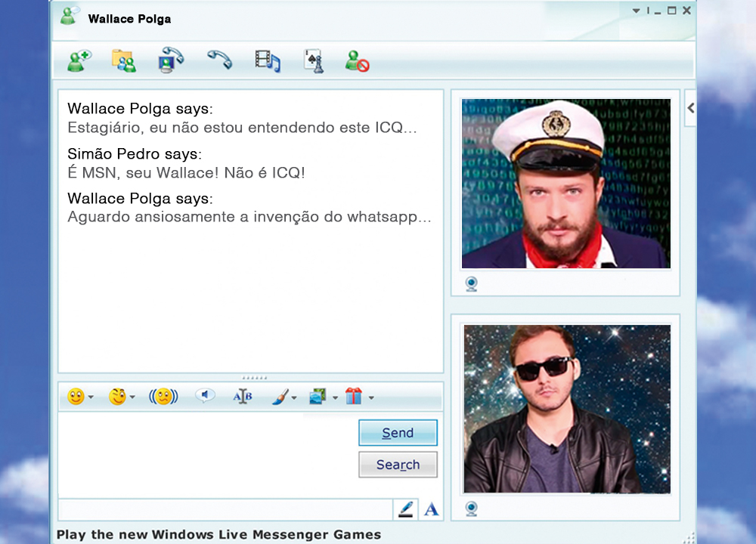
Task: Change the message font
Action: pos(242,396)
